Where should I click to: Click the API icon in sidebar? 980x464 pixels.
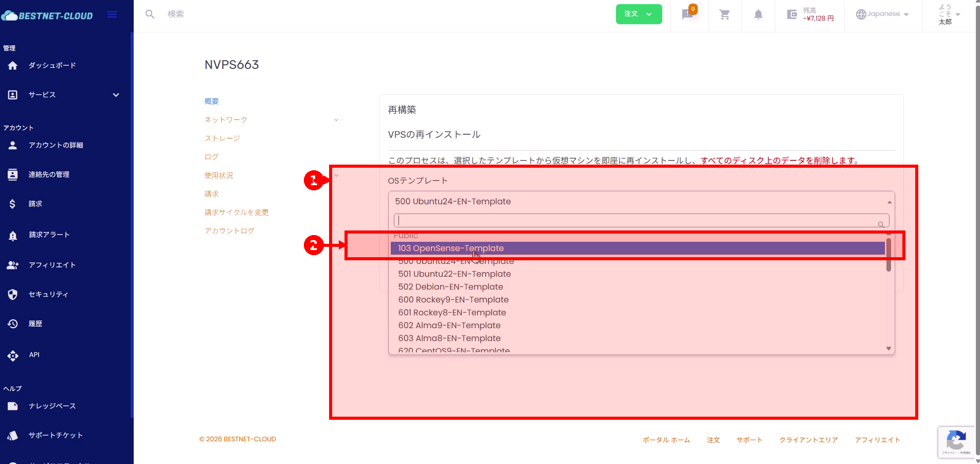coord(13,355)
